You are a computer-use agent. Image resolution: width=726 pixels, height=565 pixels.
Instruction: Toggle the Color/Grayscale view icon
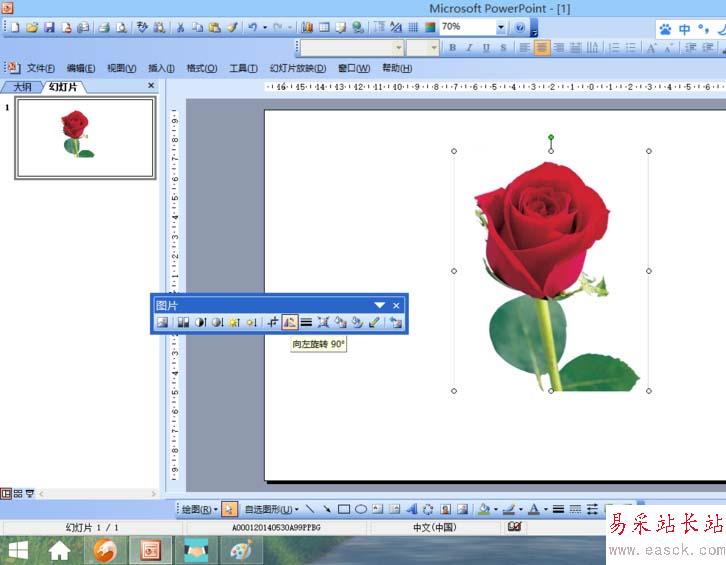(430, 27)
